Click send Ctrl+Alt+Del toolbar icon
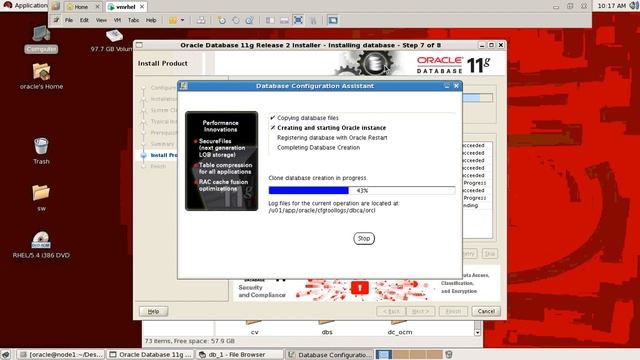Image resolution: width=640 pixels, height=360 pixels. [201, 20]
